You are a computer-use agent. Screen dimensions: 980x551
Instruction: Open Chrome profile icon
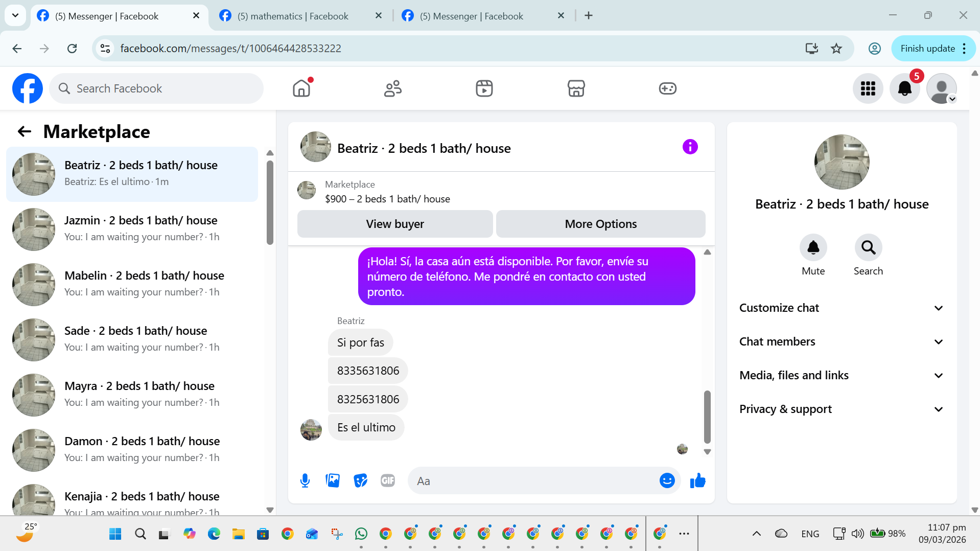875,49
